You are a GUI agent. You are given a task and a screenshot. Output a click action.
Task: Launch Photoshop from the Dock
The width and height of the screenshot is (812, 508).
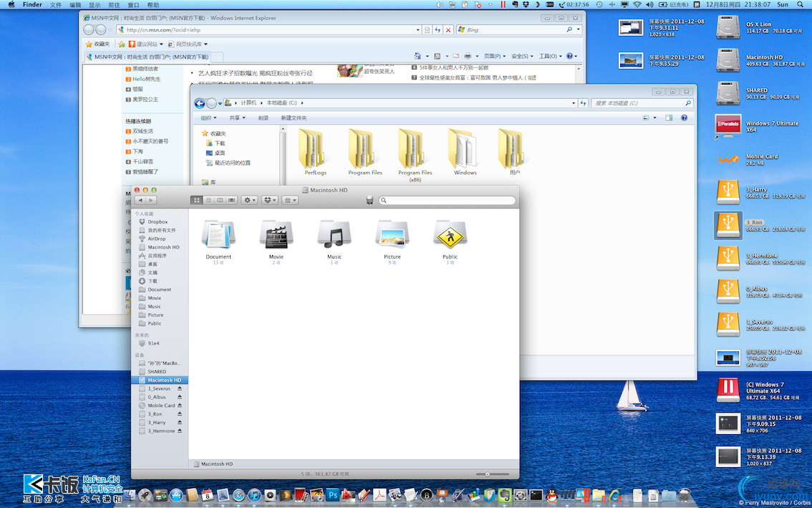333,495
